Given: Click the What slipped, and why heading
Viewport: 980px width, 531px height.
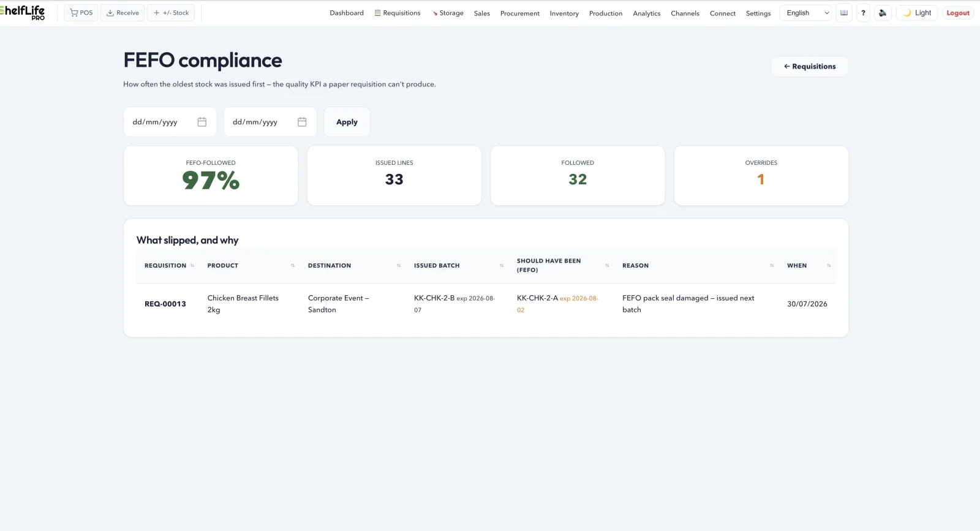Looking at the screenshot, I should (187, 240).
